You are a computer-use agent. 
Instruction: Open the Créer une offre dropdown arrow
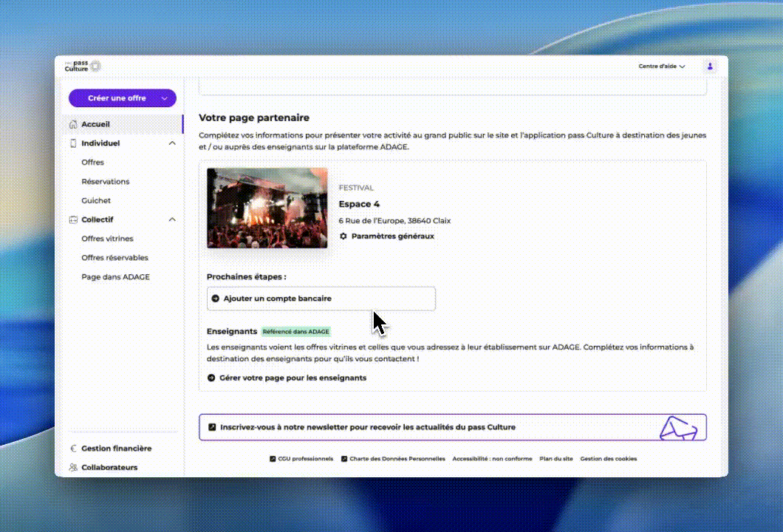pyautogui.click(x=164, y=98)
